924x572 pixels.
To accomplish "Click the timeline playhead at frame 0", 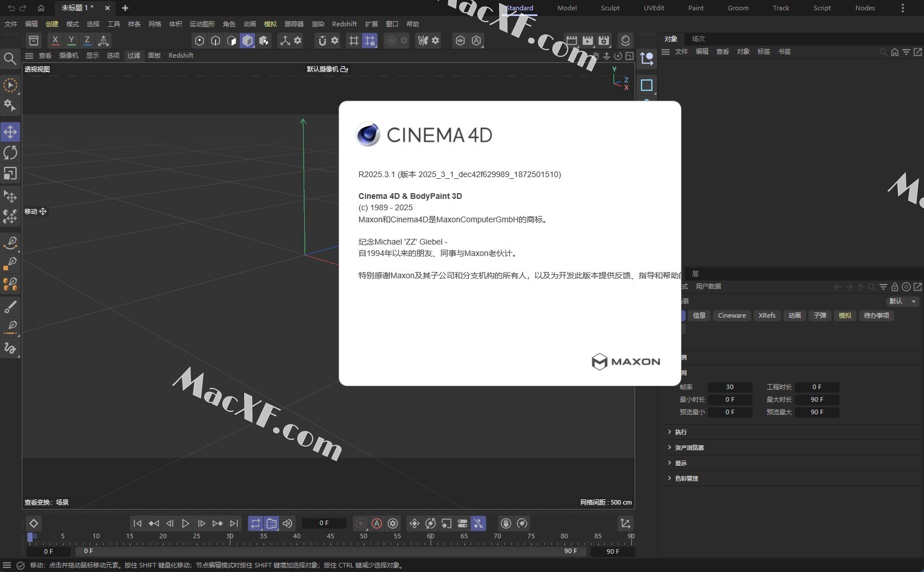I will click(x=30, y=537).
